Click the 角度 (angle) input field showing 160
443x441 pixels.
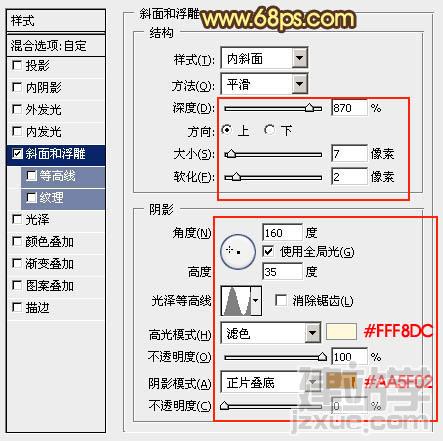(x=283, y=233)
